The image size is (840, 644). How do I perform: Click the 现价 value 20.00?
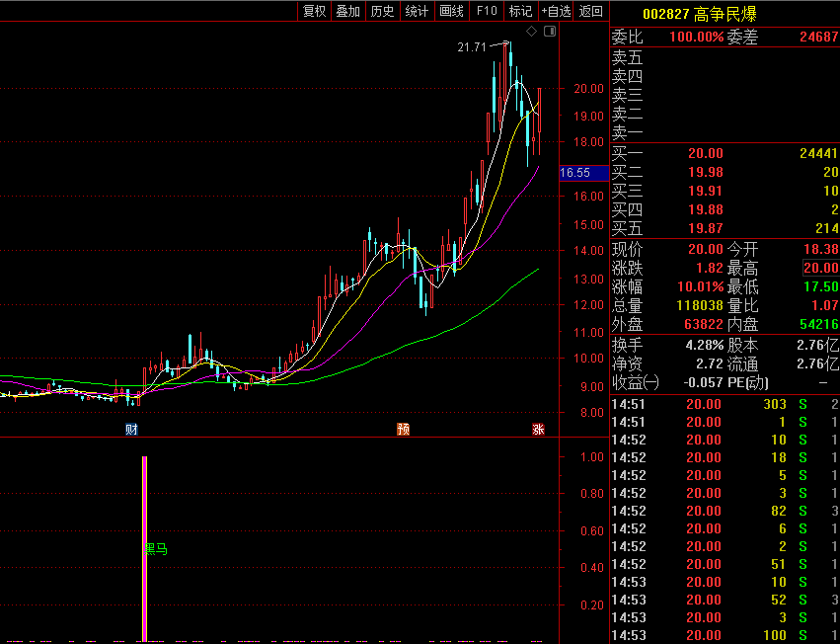[x=706, y=249]
